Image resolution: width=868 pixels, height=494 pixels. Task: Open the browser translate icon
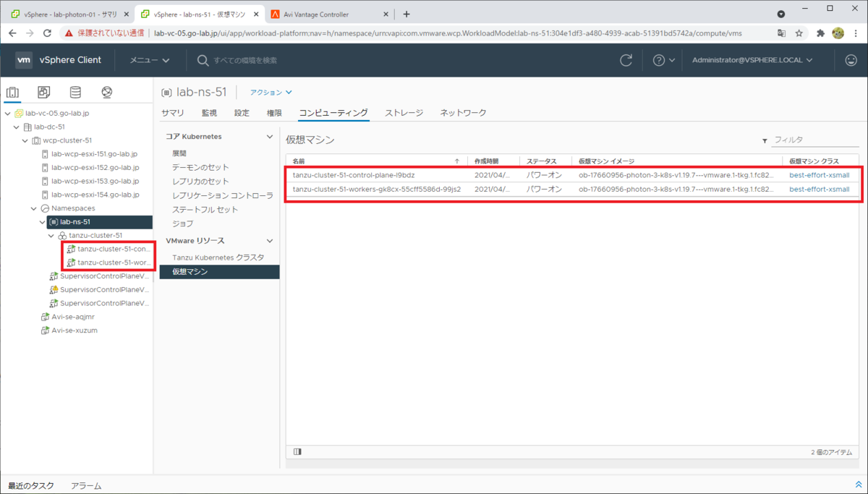[x=782, y=33]
